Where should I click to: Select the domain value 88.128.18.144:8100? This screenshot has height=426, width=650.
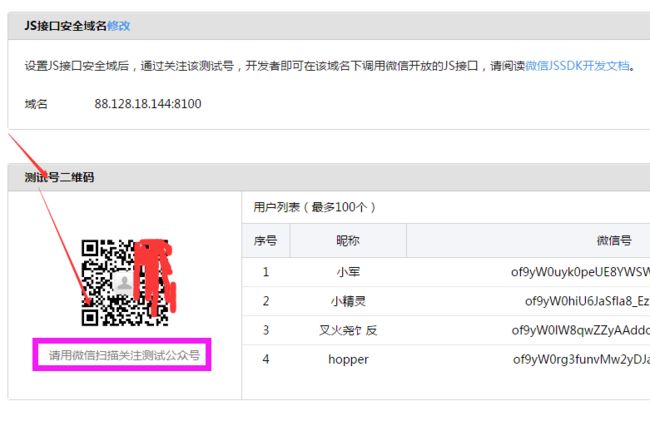148,104
